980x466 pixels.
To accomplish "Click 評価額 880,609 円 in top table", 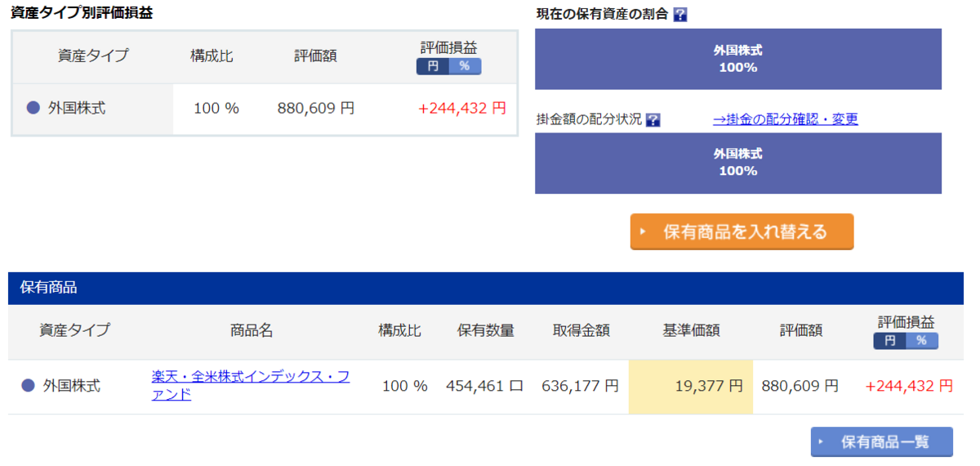I will 316,108.
